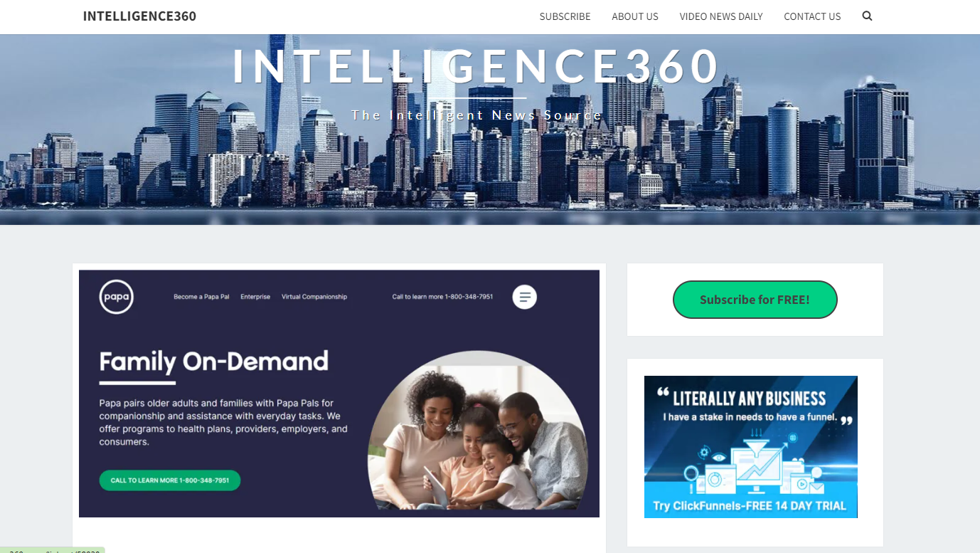
Task: Navigate to VIDEO NEWS DAILY
Action: (x=721, y=16)
